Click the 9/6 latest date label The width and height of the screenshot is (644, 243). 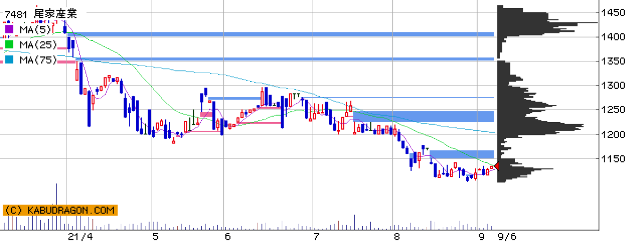point(507,236)
